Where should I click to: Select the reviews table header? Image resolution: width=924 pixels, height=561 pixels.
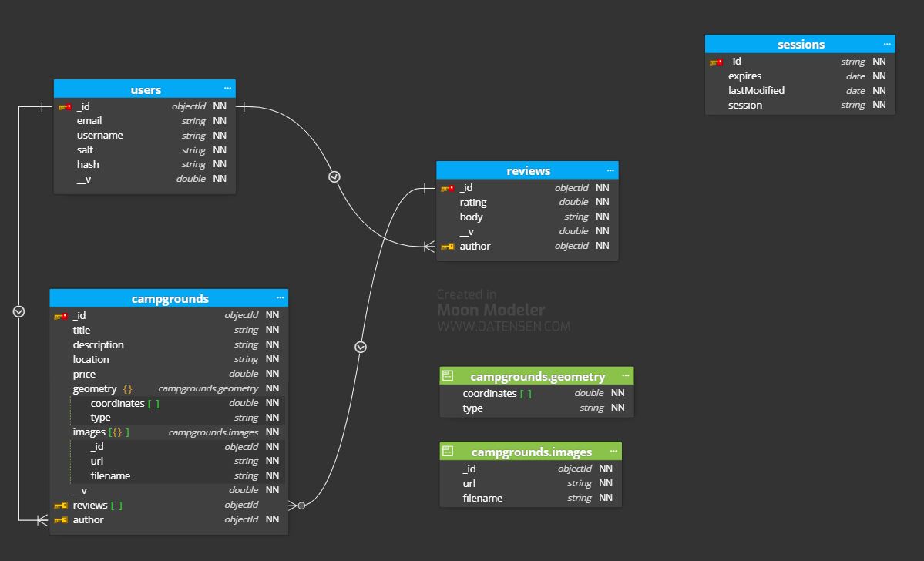(x=527, y=170)
